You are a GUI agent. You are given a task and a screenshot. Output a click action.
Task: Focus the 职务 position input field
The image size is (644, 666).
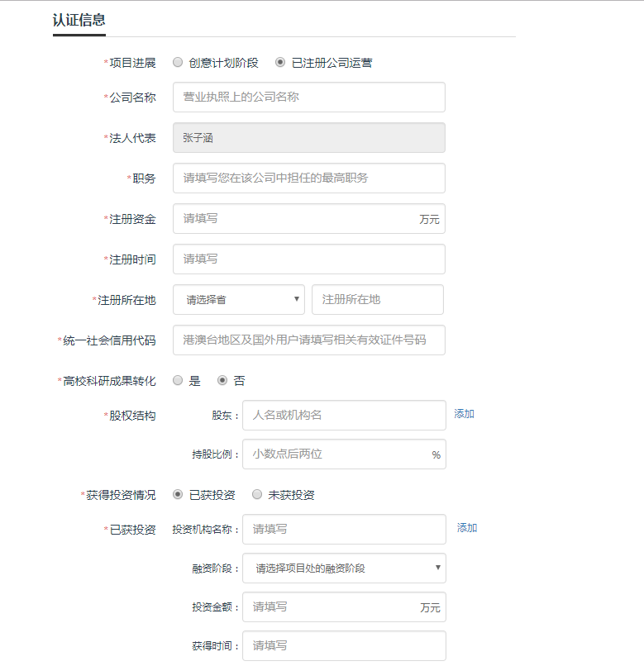(308, 178)
